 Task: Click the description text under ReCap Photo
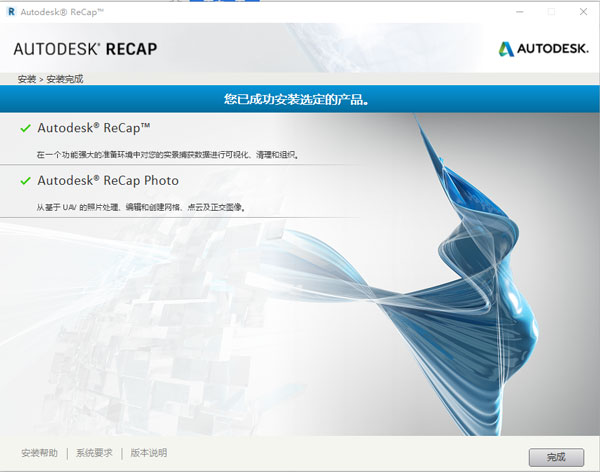(141, 207)
